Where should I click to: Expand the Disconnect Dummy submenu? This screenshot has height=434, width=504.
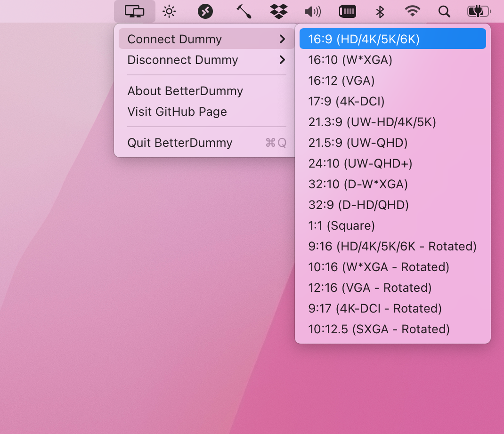click(x=207, y=60)
